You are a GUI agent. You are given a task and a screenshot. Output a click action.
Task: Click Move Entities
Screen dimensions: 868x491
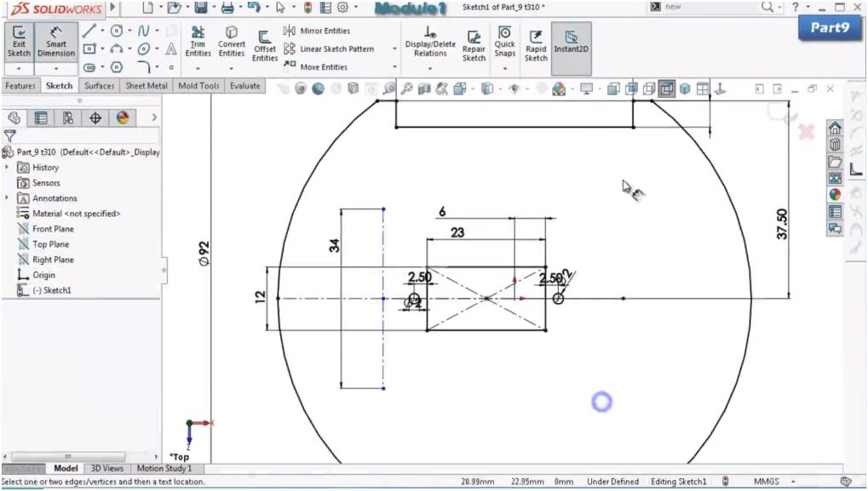click(x=315, y=67)
